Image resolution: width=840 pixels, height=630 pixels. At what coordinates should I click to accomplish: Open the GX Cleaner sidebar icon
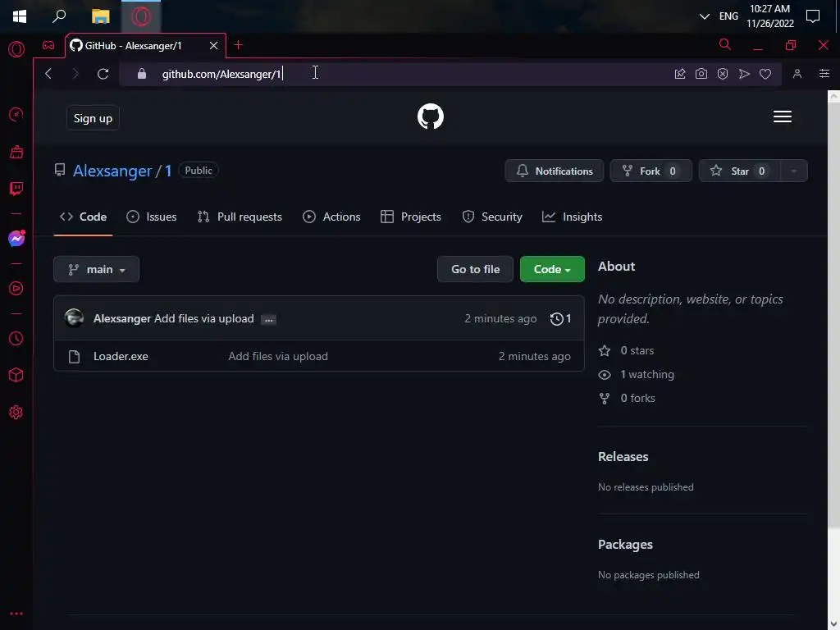tap(16, 152)
